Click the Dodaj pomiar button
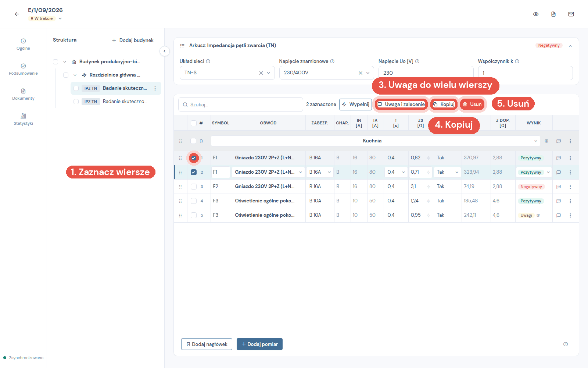 259,344
